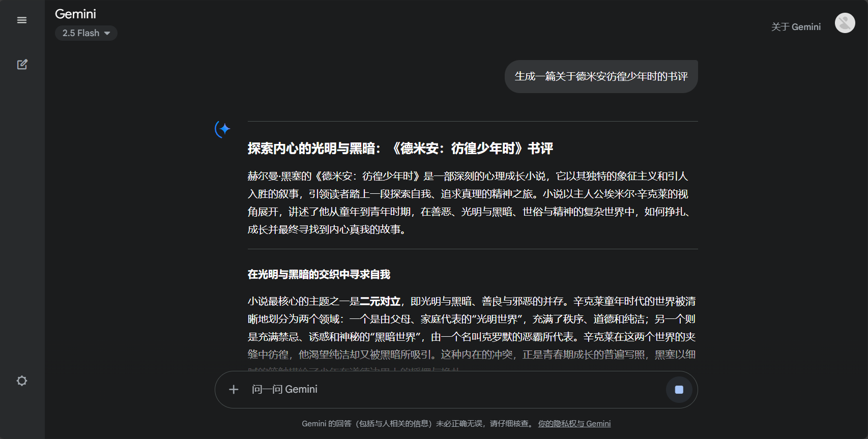Click the bold phrase 二元对立

pyautogui.click(x=380, y=302)
